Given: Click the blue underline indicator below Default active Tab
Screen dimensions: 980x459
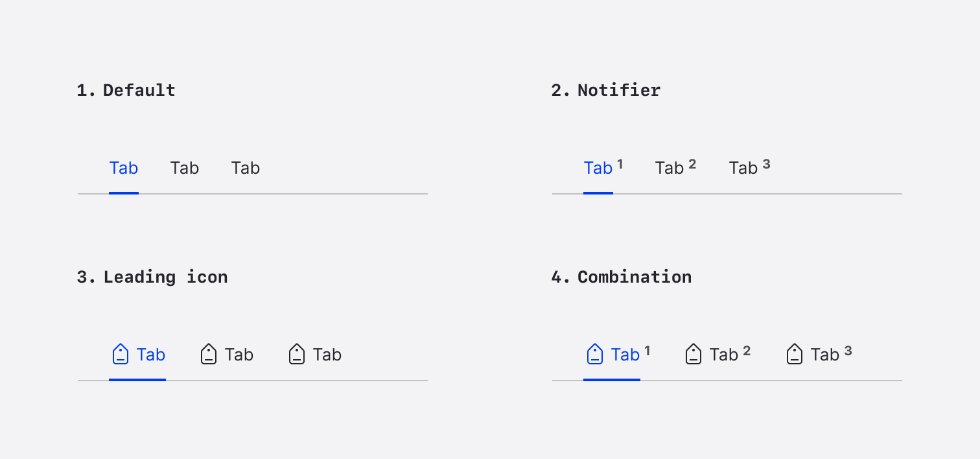Looking at the screenshot, I should tap(124, 192).
